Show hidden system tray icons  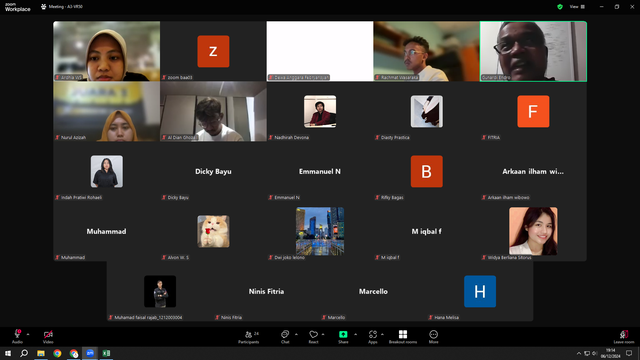579,353
